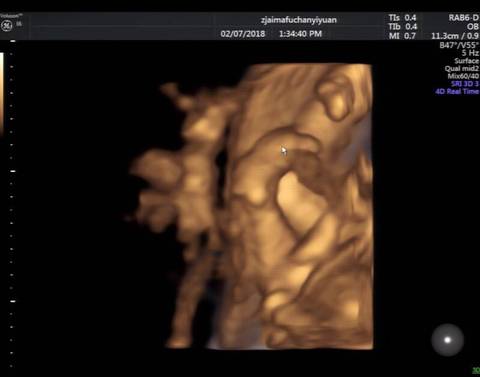Open the Qual mid2 quality setting
This screenshot has width=480, height=377.
point(462,69)
